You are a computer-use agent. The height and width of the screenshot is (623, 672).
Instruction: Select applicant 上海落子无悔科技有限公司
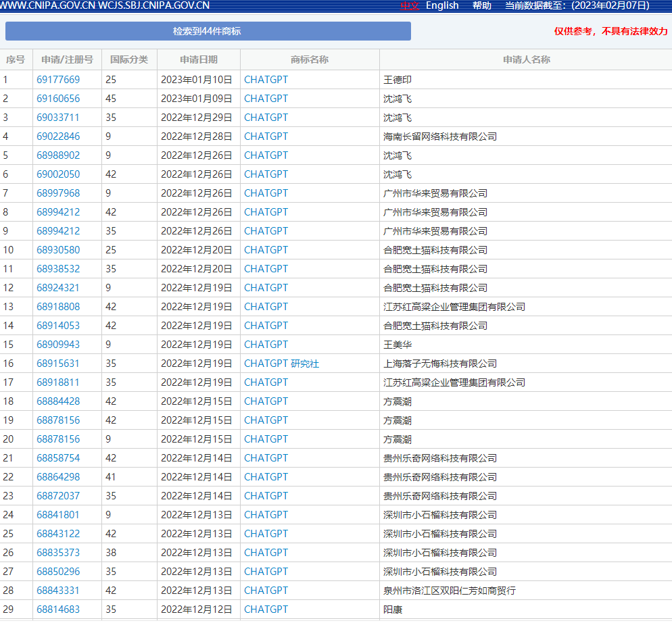[x=440, y=364]
